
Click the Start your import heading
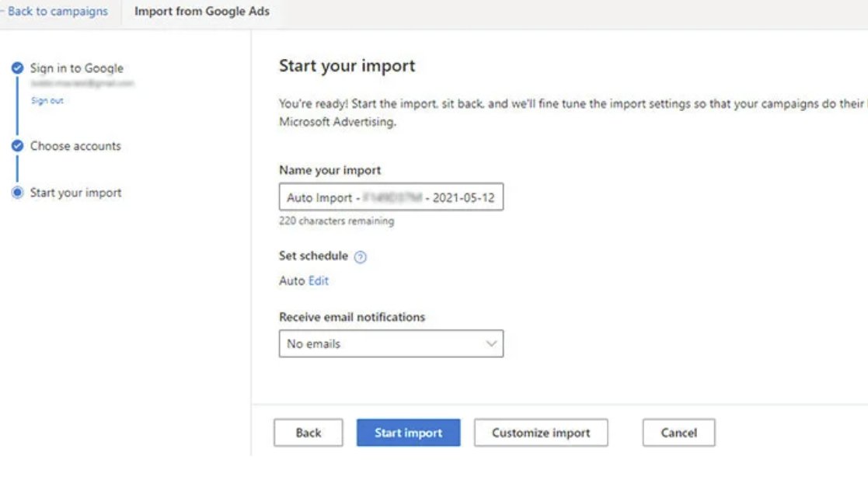click(x=347, y=66)
